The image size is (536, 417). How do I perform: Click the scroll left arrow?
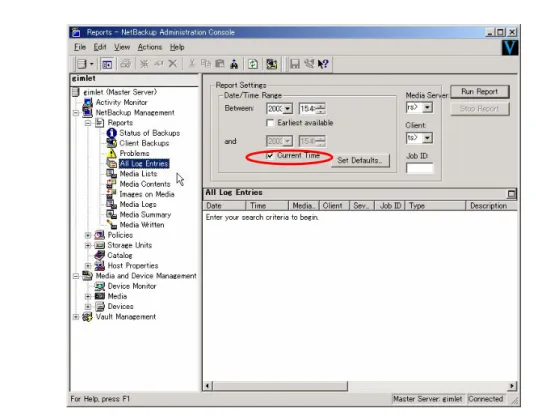[x=207, y=386]
